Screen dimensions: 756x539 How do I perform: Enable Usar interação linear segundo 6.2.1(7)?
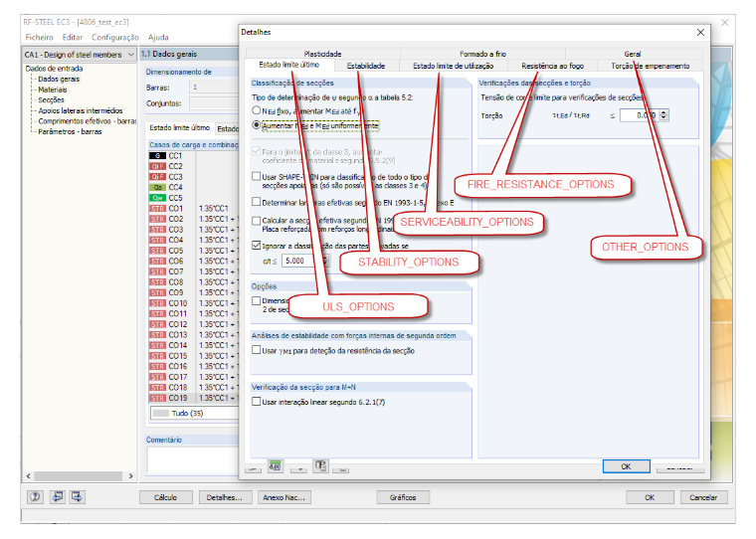(257, 402)
